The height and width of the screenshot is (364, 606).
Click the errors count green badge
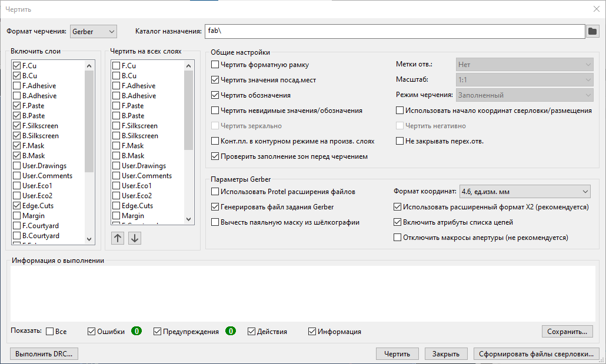pos(136,332)
